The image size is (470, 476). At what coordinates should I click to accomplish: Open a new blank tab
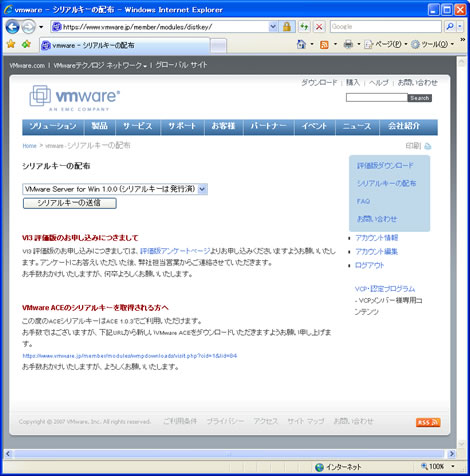click(x=219, y=46)
